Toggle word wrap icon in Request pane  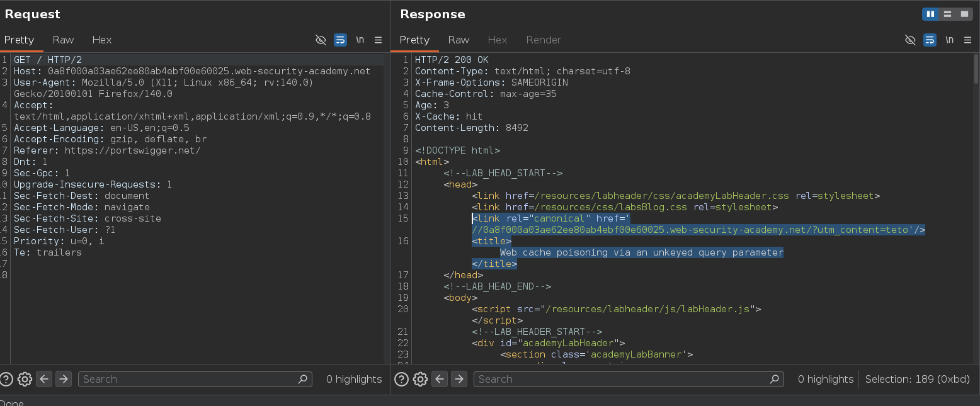click(x=340, y=40)
